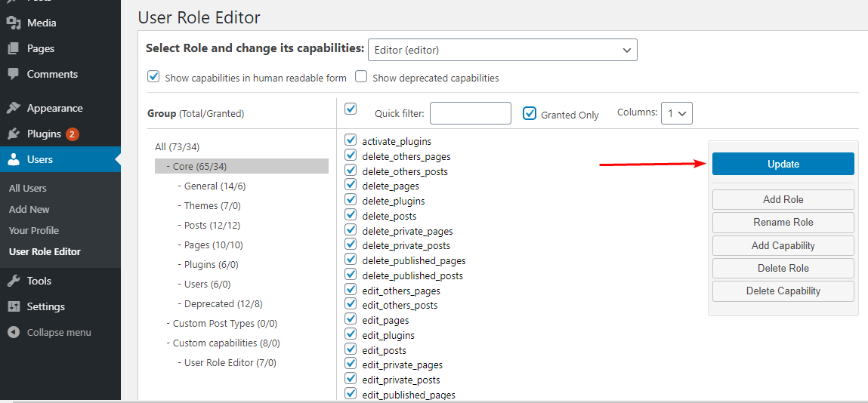Open the Columns dropdown
This screenshot has height=403, width=868.
676,113
